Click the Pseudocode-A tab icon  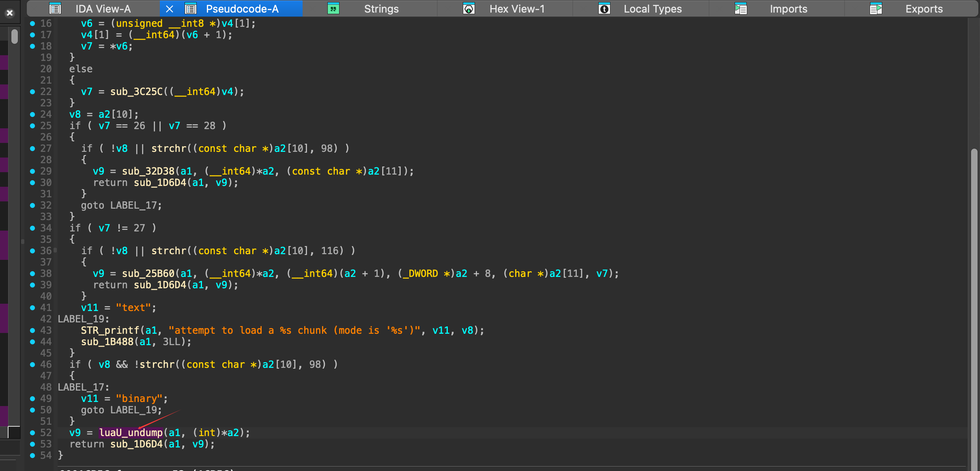[x=191, y=9]
